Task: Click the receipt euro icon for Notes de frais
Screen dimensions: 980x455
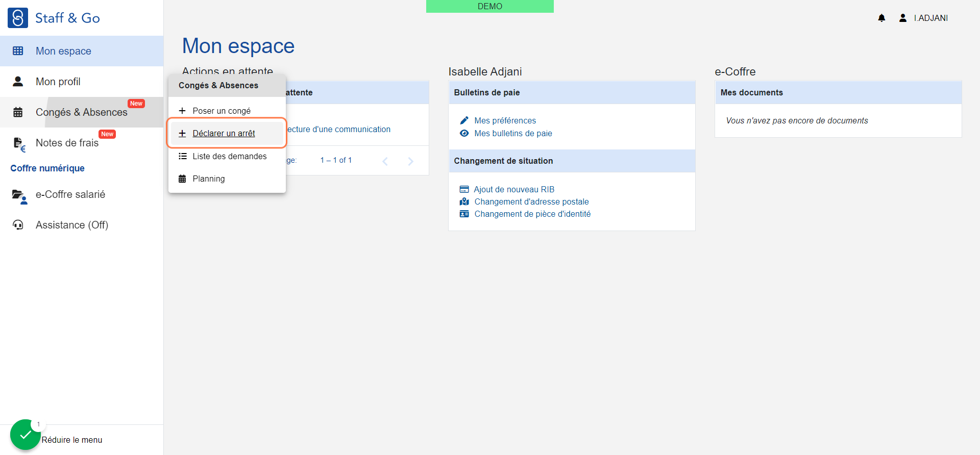Action: [x=19, y=145]
